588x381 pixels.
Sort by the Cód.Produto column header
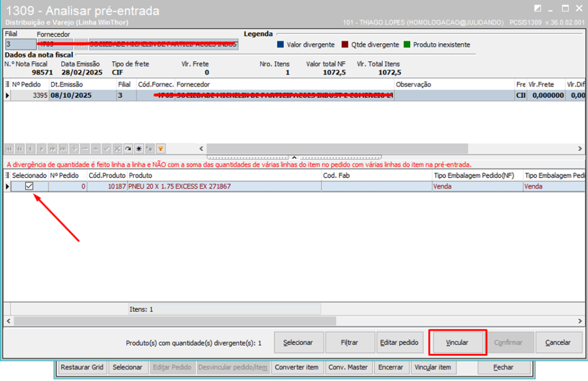[106, 175]
